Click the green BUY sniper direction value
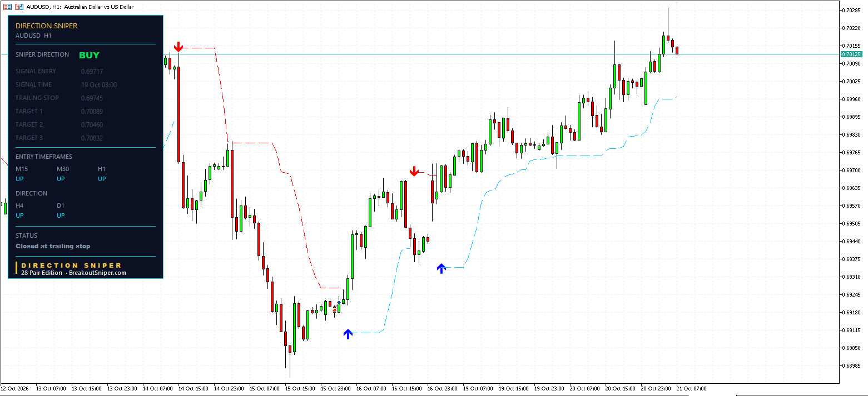 89,55
